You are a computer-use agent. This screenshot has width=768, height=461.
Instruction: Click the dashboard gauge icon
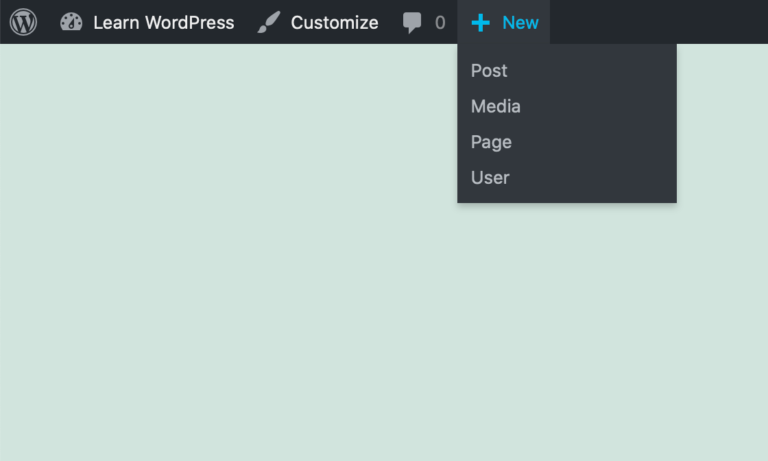71,23
